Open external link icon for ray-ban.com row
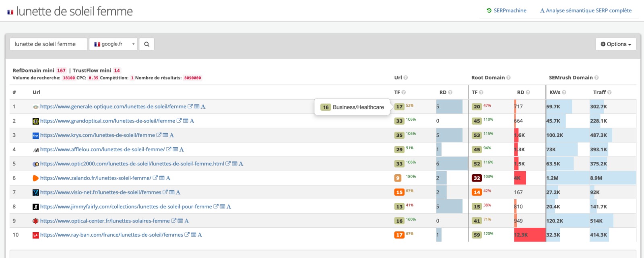Screen dimensions: 644x258 click(187, 235)
